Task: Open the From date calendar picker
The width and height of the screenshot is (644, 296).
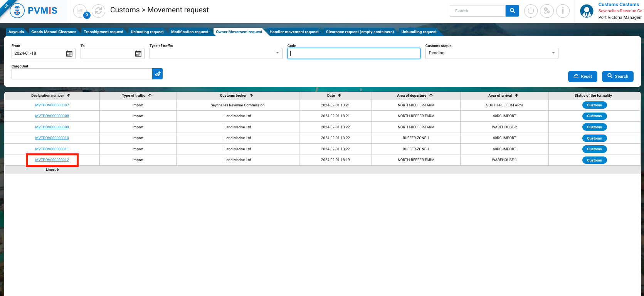Action: (69, 54)
